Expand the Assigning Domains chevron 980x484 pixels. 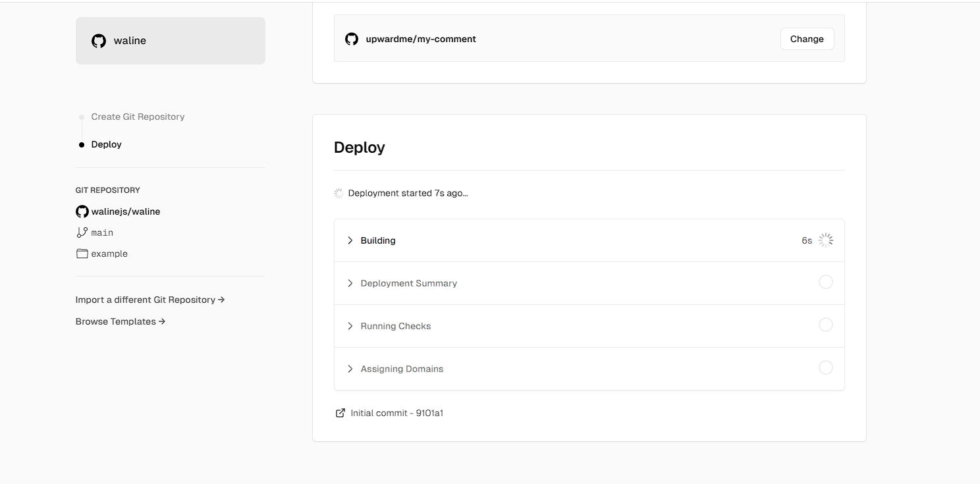pyautogui.click(x=350, y=369)
